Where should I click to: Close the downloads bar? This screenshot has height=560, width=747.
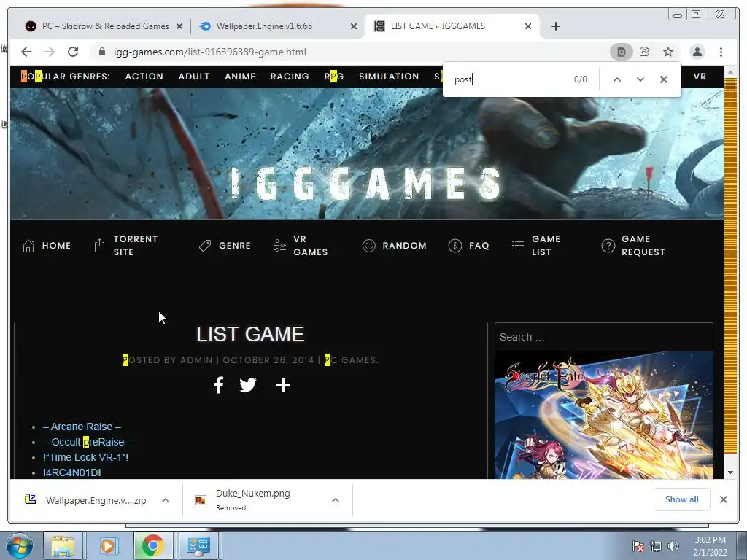pyautogui.click(x=724, y=499)
